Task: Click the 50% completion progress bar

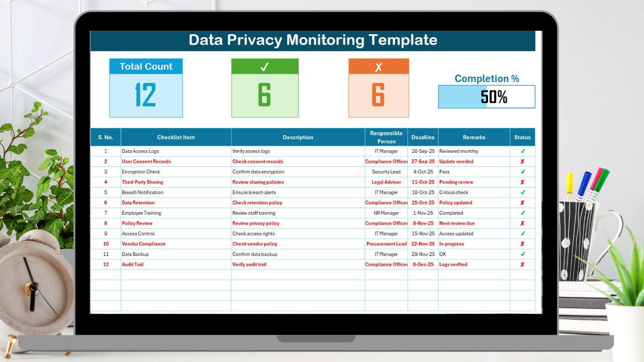Action: point(486,97)
